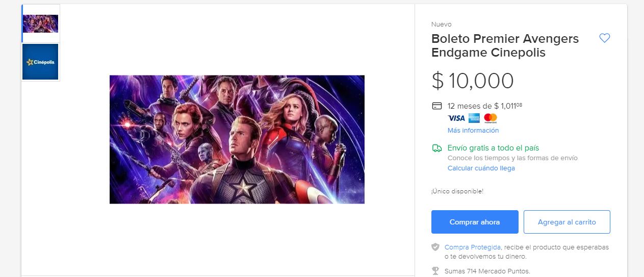Open the Calcular cuándo llega link
This screenshot has height=277, width=644.
(481, 168)
